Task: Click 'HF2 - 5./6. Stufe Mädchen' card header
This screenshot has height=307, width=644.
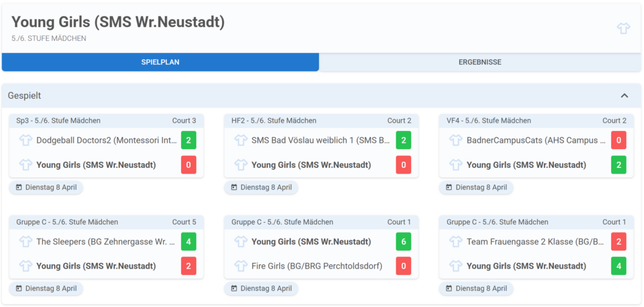Action: tap(321, 121)
